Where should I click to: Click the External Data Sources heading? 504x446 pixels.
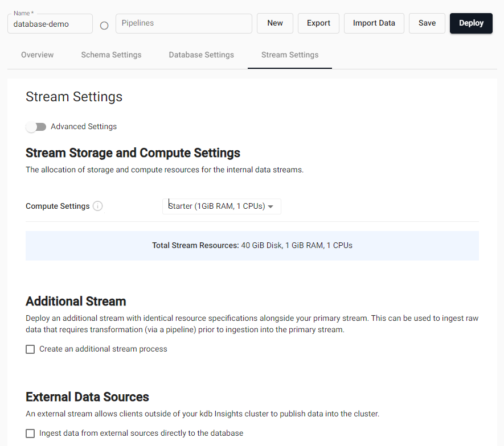coord(87,397)
